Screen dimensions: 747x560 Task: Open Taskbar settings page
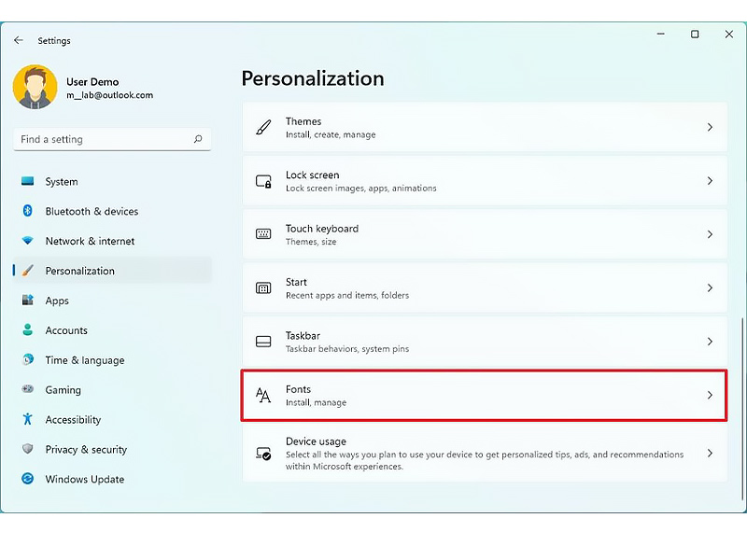tap(485, 342)
